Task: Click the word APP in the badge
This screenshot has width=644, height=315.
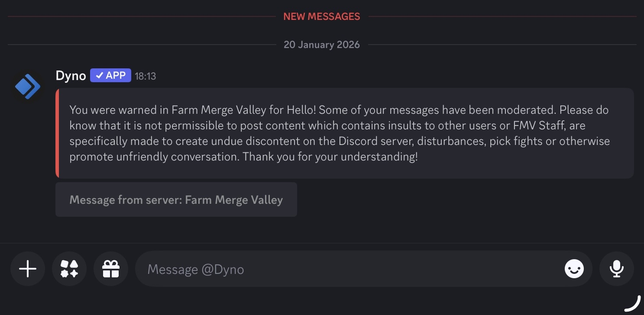Action: tap(116, 75)
